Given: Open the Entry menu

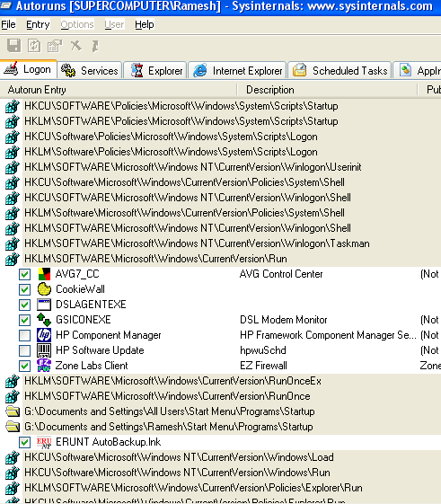Looking at the screenshot, I should tap(38, 24).
